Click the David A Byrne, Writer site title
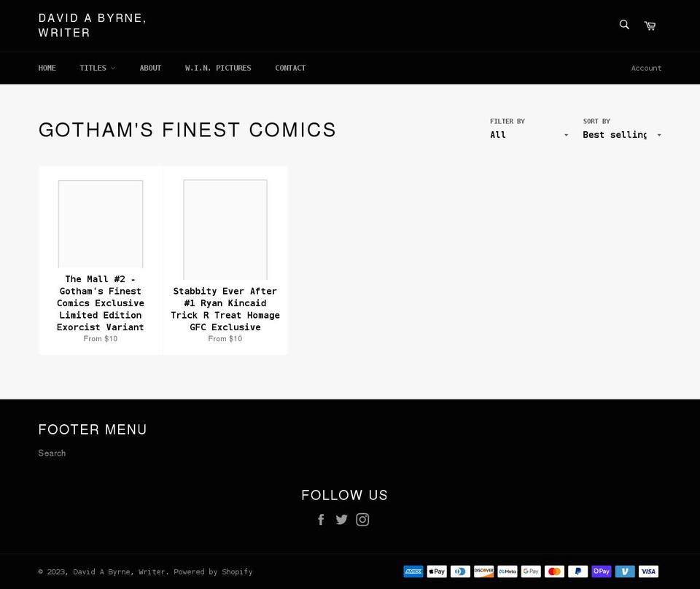Image resolution: width=700 pixels, height=589 pixels. point(92,26)
